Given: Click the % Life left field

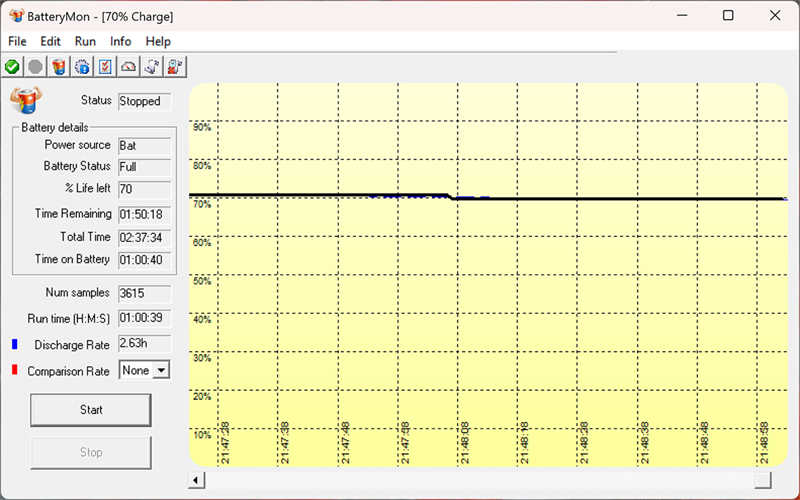Looking at the screenshot, I should click(145, 189).
